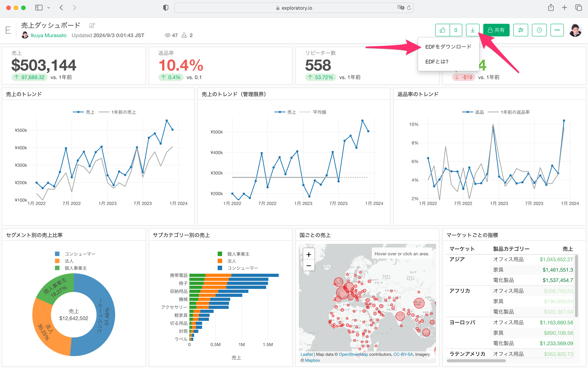
Task: Click the user profile avatar at top right
Action: pos(575,30)
